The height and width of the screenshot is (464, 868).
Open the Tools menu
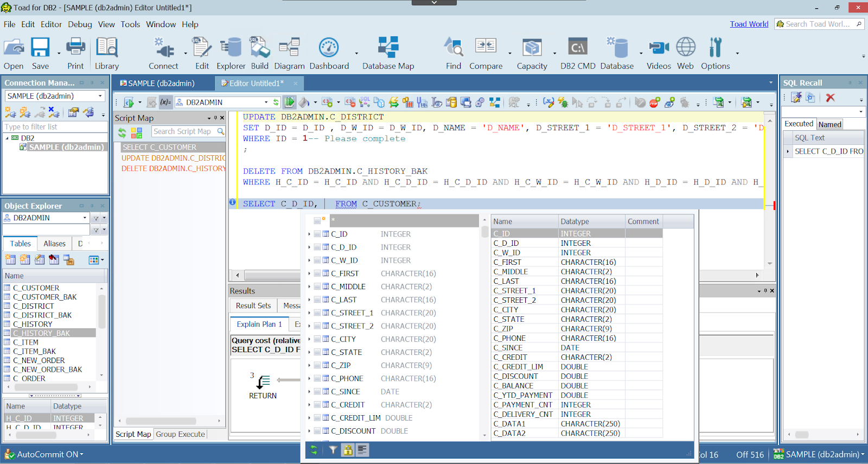tap(130, 24)
